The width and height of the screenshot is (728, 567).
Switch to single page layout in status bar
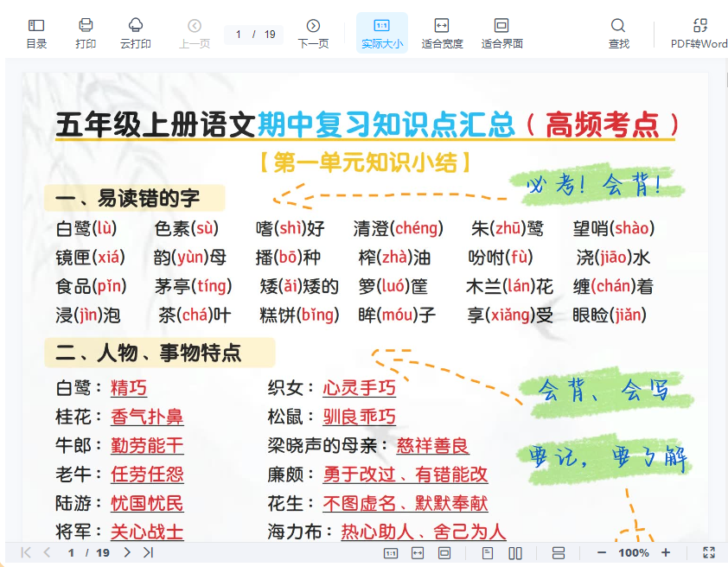488,552
